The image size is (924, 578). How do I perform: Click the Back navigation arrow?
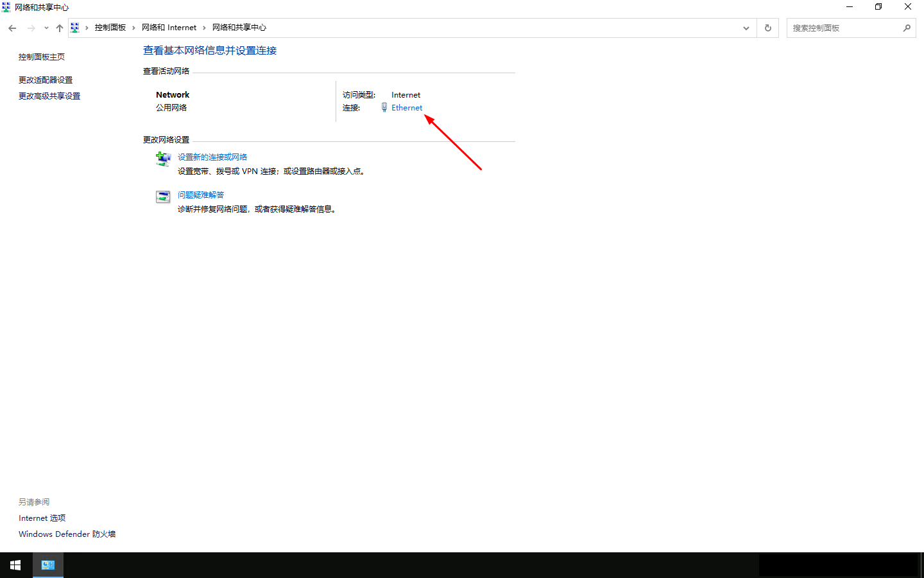point(12,28)
